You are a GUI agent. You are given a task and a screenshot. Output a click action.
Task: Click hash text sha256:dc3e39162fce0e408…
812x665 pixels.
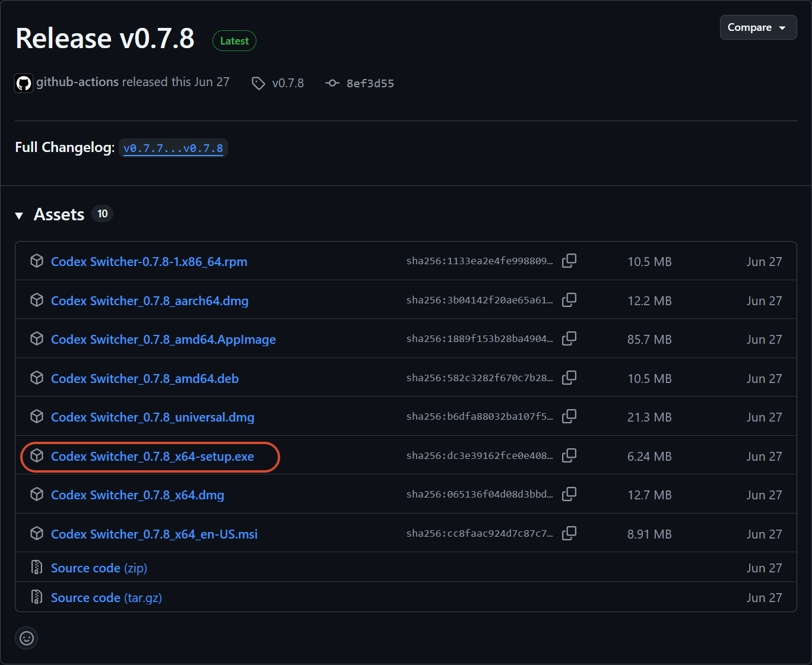(x=480, y=457)
